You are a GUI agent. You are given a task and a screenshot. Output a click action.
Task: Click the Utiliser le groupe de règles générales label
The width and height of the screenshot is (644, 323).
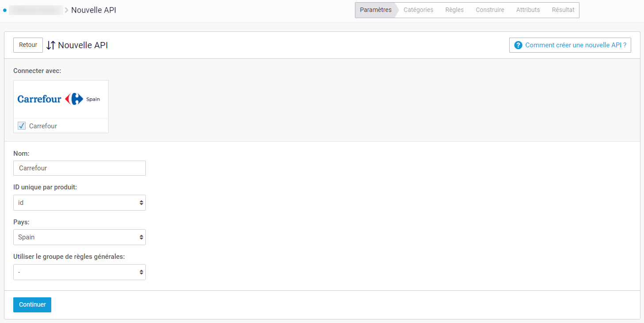tap(69, 257)
